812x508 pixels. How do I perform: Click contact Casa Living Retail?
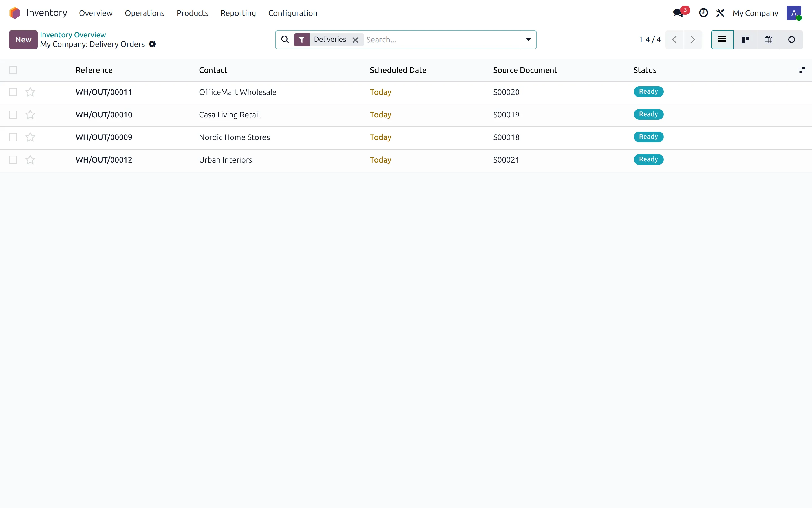pyautogui.click(x=230, y=115)
